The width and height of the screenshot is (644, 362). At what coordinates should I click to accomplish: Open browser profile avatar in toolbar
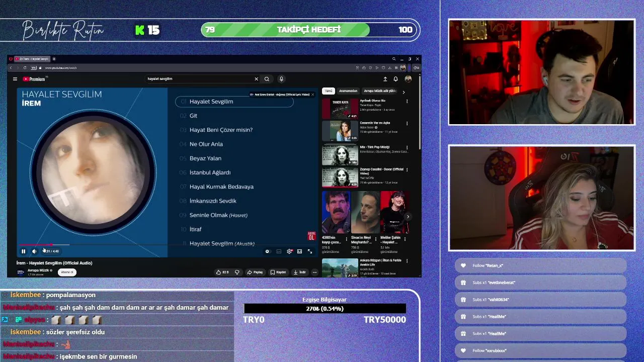click(x=403, y=68)
